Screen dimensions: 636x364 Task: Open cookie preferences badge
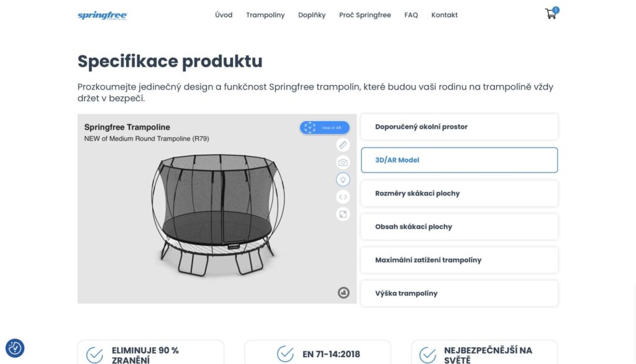(x=15, y=348)
